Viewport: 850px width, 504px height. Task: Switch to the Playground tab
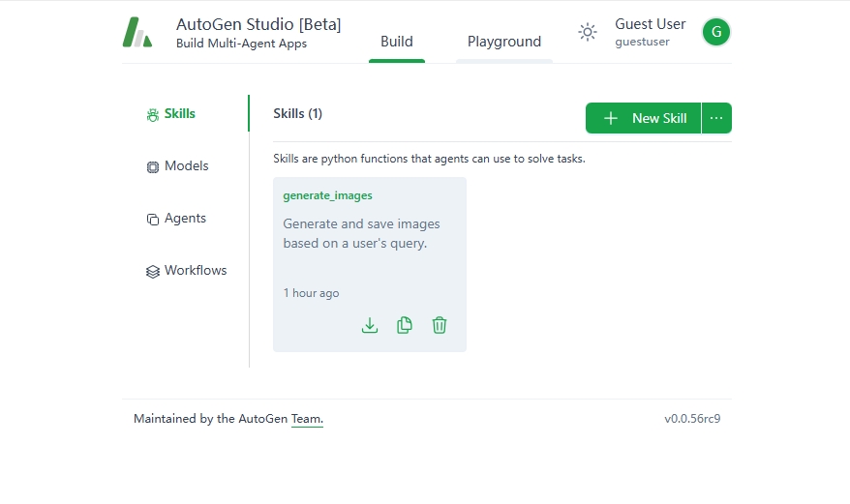(x=504, y=42)
